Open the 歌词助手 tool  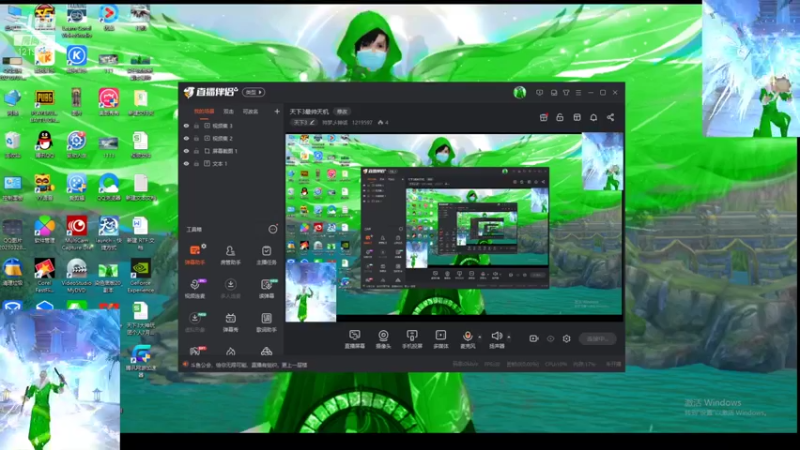[x=266, y=322]
